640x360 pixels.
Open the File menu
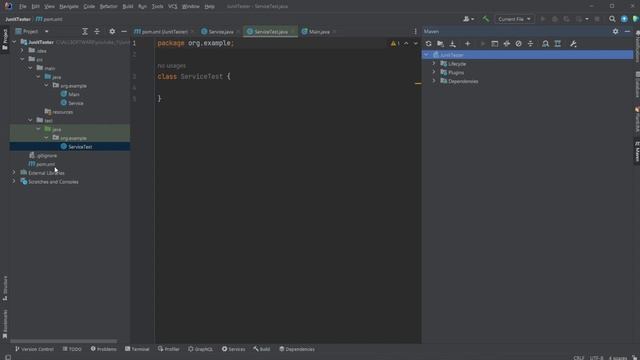point(22,7)
